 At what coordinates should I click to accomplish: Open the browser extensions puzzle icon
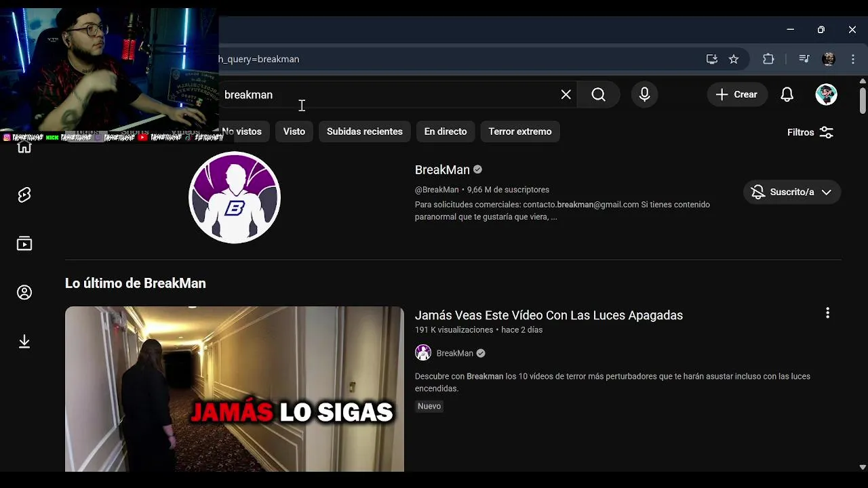click(768, 59)
